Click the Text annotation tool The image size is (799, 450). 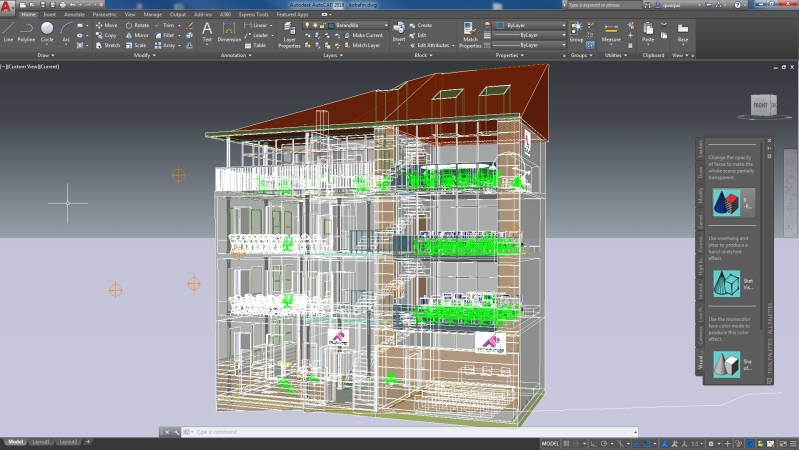207,32
